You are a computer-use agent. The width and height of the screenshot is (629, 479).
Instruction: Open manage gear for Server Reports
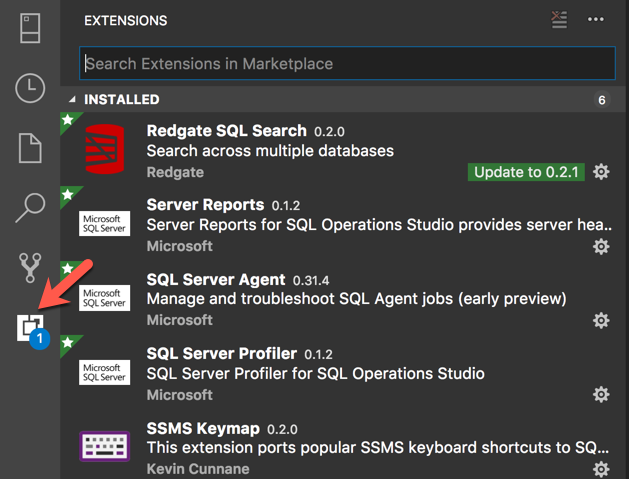point(601,246)
